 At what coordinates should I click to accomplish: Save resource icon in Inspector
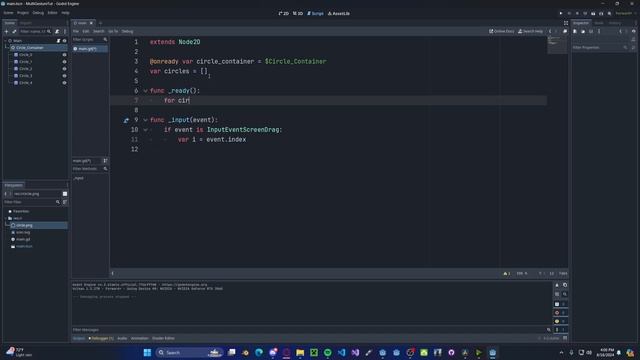click(x=591, y=31)
